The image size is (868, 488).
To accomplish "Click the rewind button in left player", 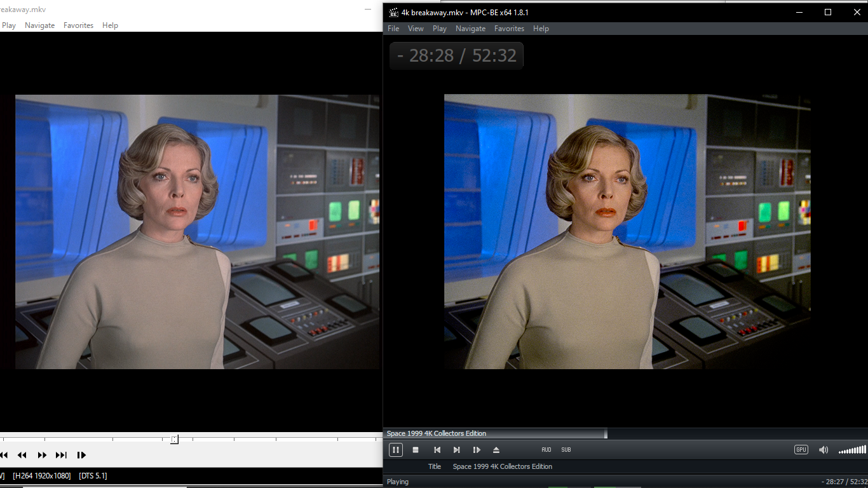I will click(22, 455).
